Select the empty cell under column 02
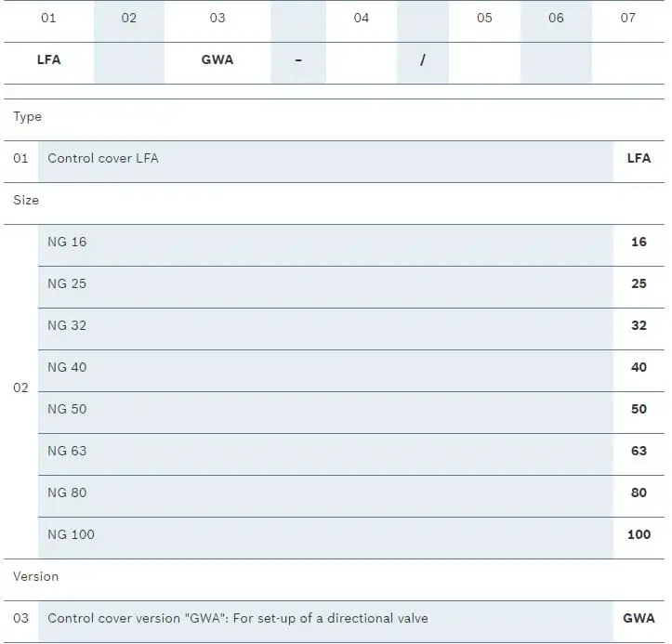 click(x=129, y=62)
